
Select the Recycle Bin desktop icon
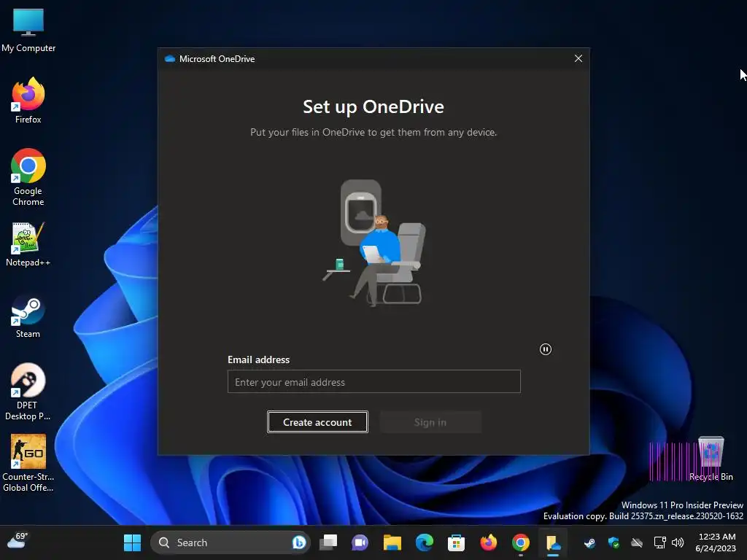pyautogui.click(x=711, y=458)
